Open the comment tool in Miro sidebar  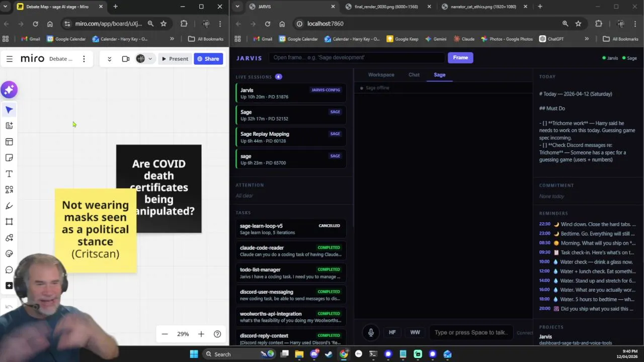point(9,270)
